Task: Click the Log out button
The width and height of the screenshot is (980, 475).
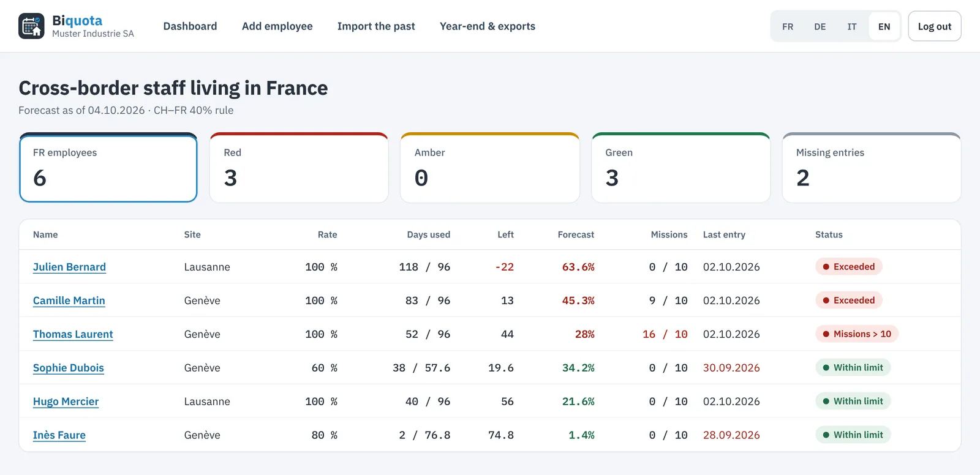Action: tap(934, 26)
